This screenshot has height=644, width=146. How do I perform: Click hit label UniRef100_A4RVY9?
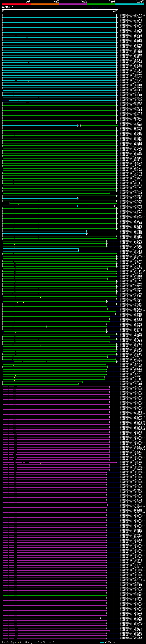pyautogui.click(x=131, y=505)
